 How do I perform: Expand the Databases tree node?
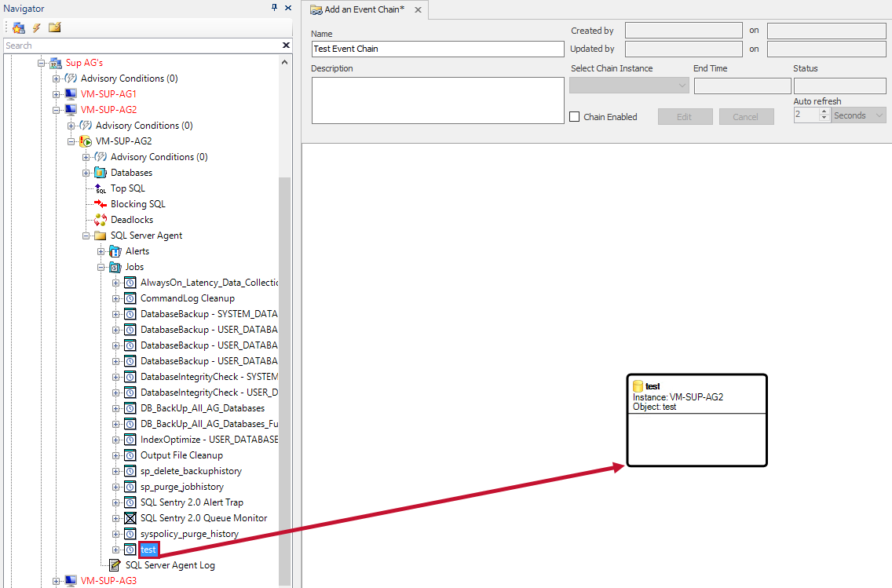[x=86, y=173]
